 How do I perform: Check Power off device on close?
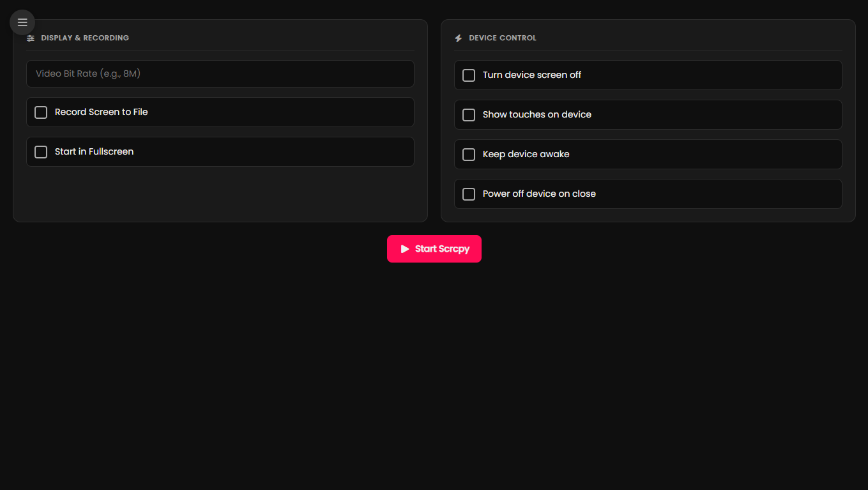point(469,194)
